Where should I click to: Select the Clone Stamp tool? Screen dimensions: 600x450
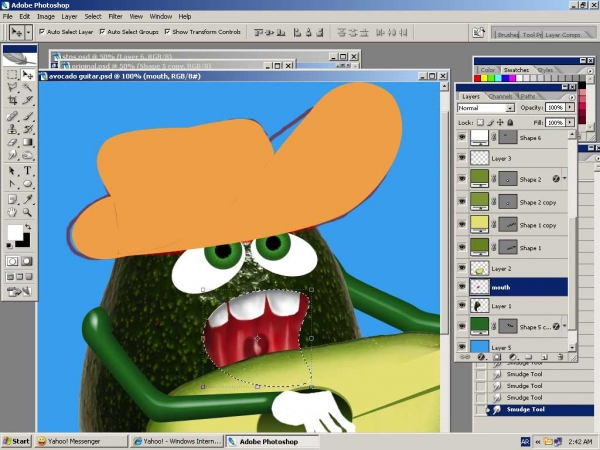click(x=12, y=129)
